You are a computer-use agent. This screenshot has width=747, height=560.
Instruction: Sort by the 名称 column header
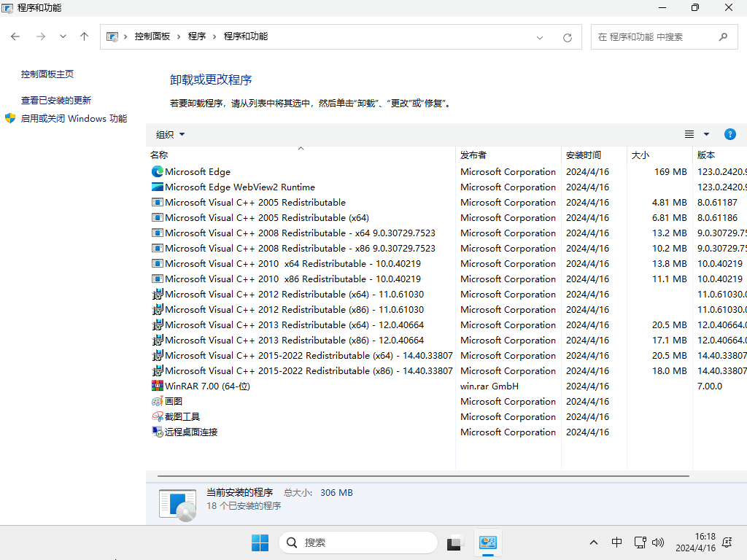(x=301, y=155)
